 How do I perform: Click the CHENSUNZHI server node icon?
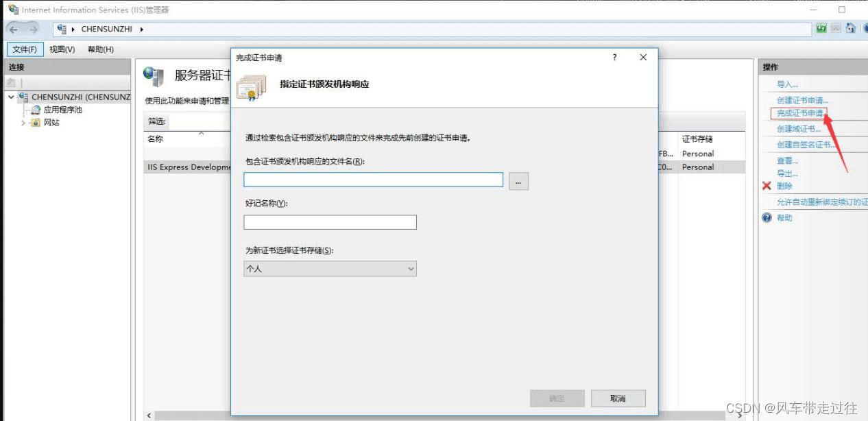[24, 97]
